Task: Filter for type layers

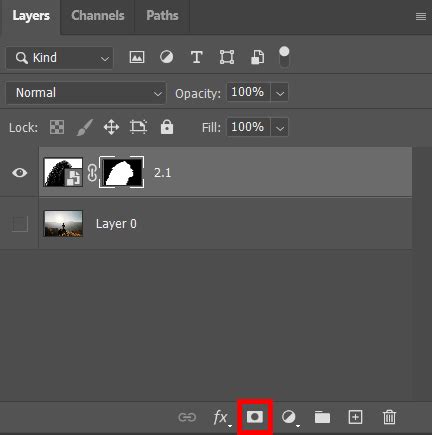Action: 197,57
